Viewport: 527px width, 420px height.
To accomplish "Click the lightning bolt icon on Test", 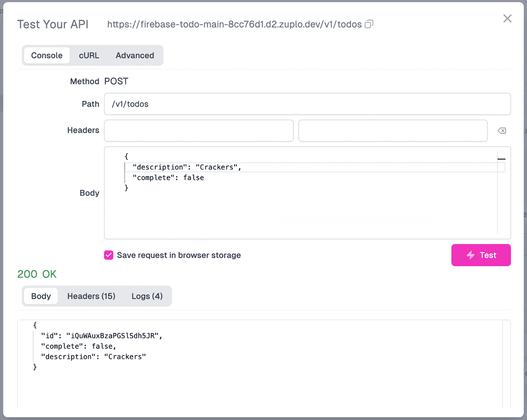I will pos(471,255).
